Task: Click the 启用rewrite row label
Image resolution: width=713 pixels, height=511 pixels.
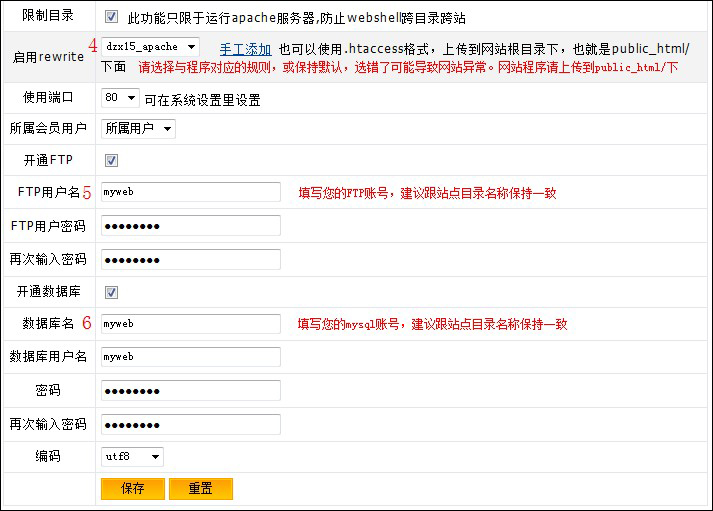Action: 47,56
